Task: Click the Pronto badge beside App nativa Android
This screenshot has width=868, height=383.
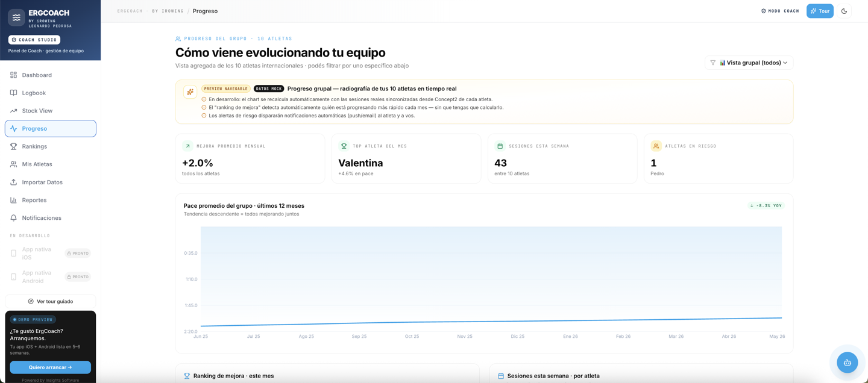Action: coord(78,277)
